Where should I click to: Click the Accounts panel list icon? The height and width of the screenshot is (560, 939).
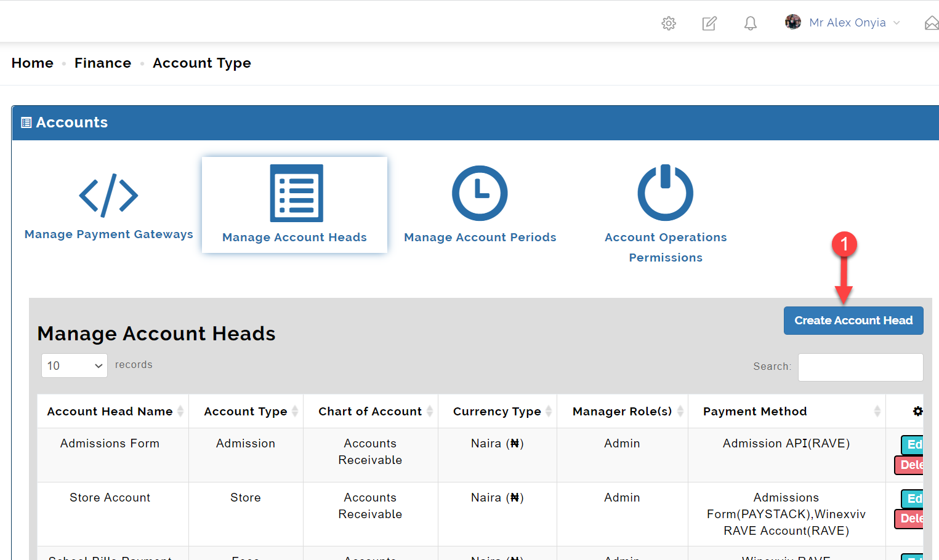[x=26, y=122]
